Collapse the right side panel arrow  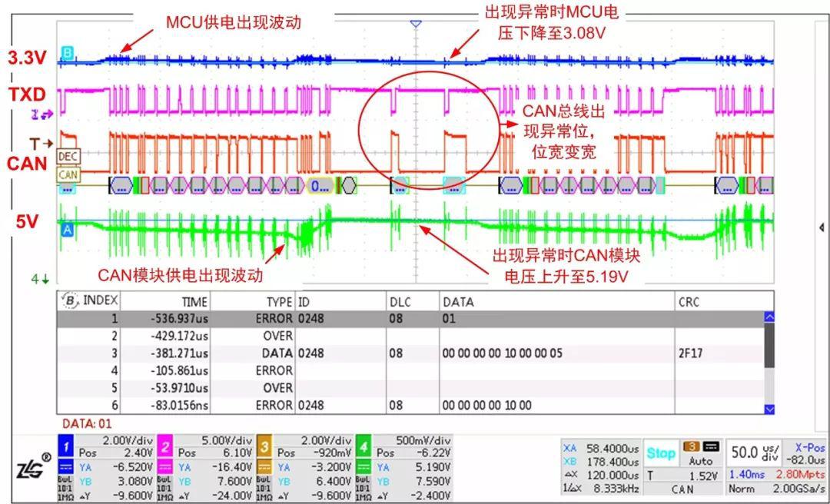click(822, 227)
